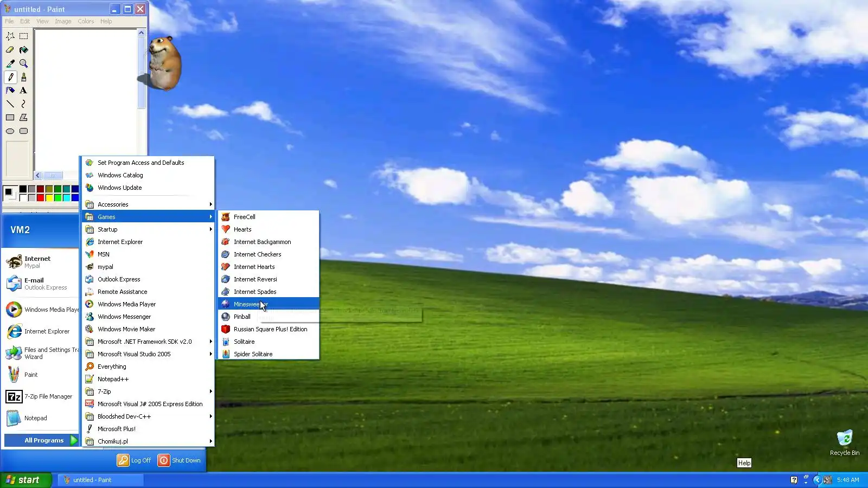Select the Airbrush spray tool
The image size is (868, 488).
(10, 91)
